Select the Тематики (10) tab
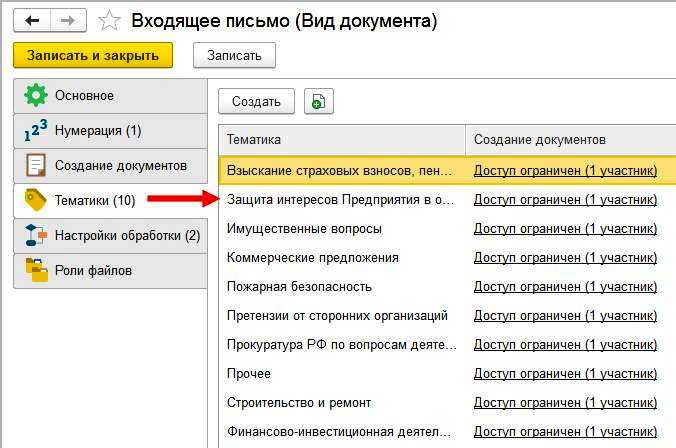Image resolution: width=676 pixels, height=448 pixels. (110, 201)
